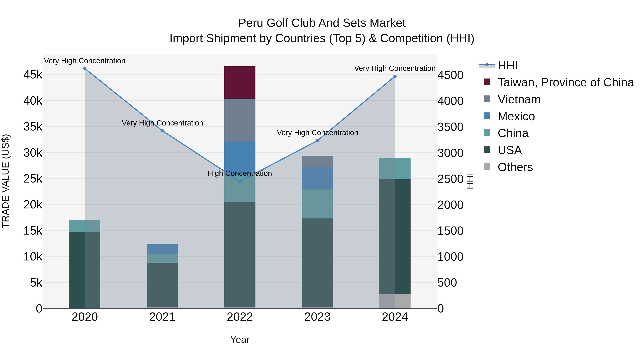Click the China bar segment in 2020

(85, 226)
